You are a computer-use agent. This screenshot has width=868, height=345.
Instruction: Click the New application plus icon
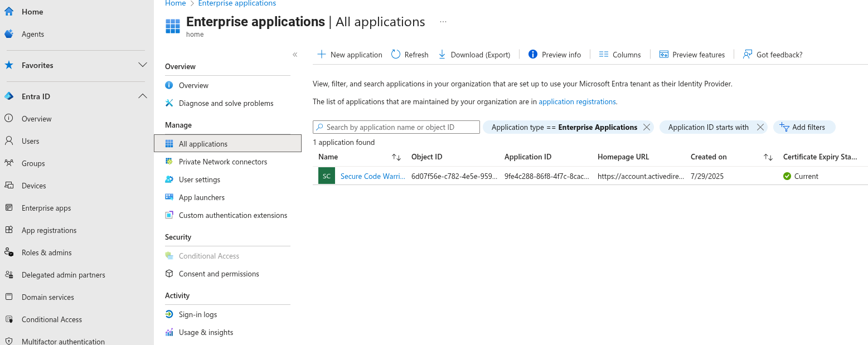point(322,55)
